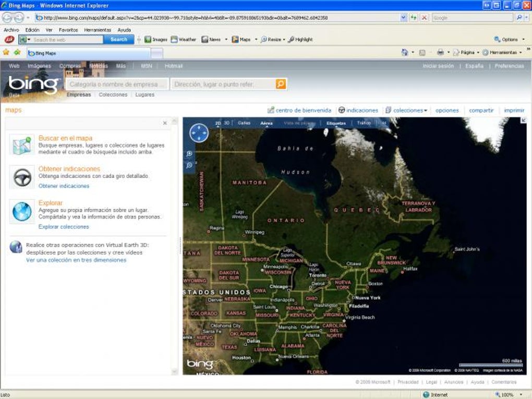Click the News toolbar button
532x399 pixels.
(x=211, y=40)
